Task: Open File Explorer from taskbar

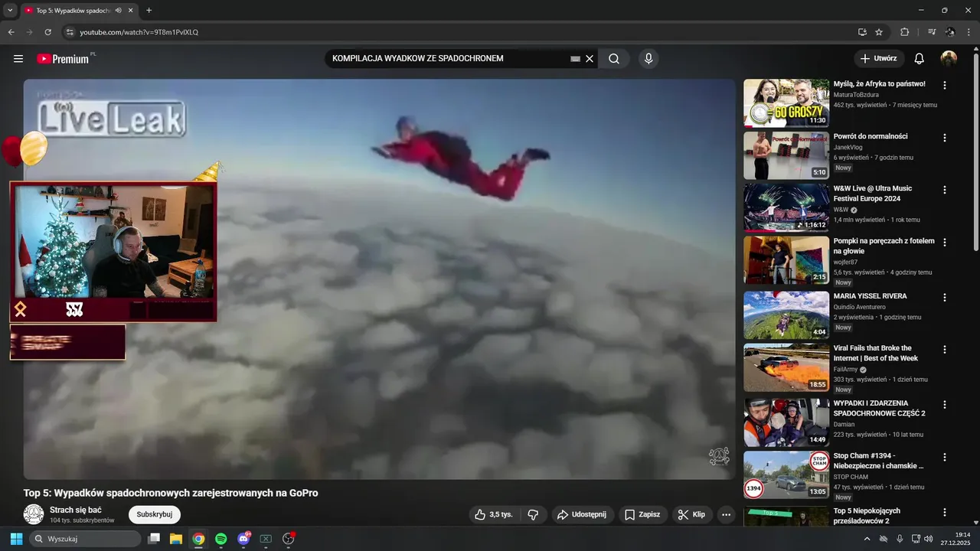Action: click(176, 539)
